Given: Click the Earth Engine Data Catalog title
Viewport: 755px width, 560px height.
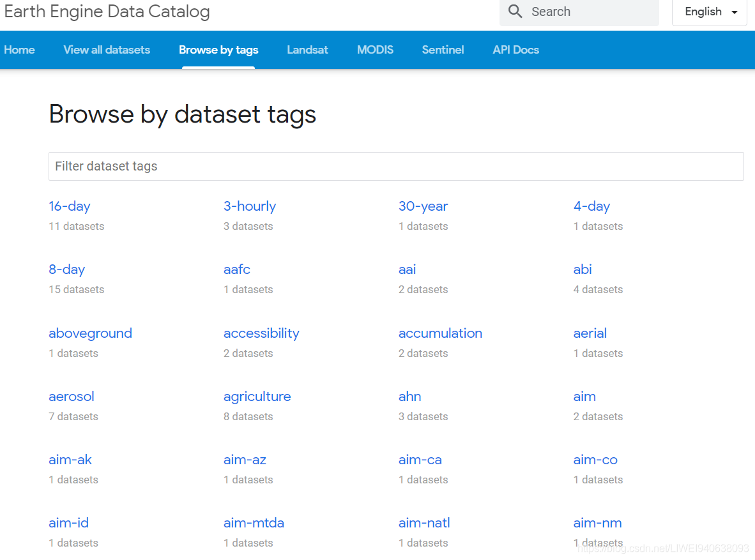Looking at the screenshot, I should point(107,11).
